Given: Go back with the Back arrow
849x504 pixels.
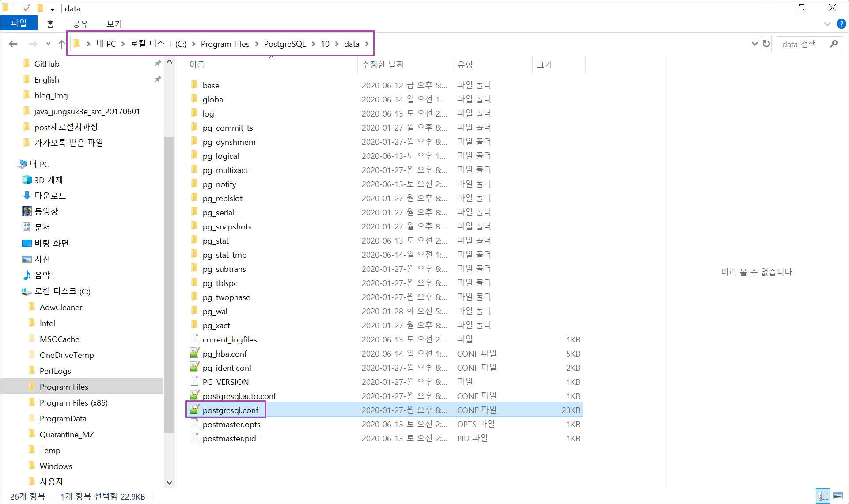Looking at the screenshot, I should click(x=13, y=44).
